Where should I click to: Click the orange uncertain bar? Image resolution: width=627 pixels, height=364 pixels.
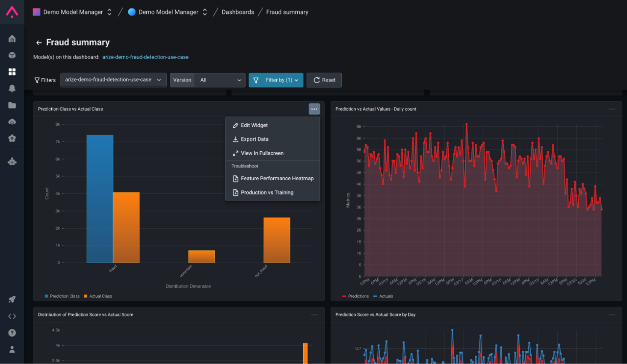point(201,256)
